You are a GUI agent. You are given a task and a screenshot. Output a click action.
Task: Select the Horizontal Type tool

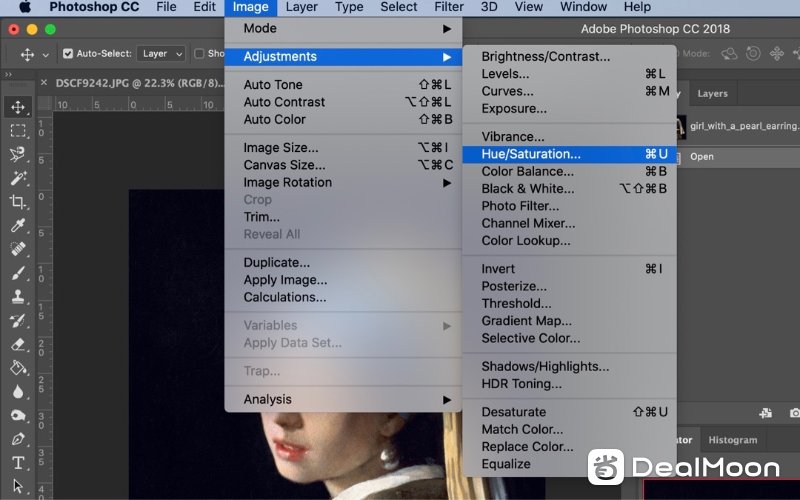pyautogui.click(x=18, y=463)
